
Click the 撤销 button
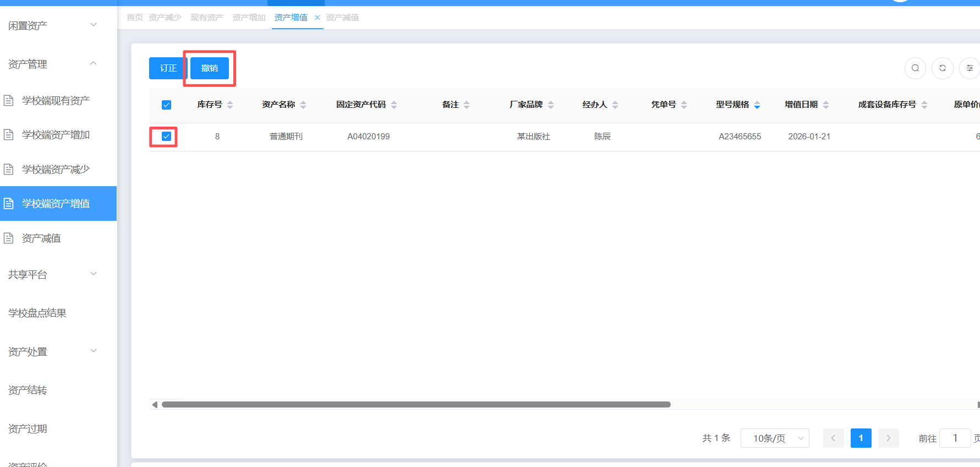click(210, 68)
